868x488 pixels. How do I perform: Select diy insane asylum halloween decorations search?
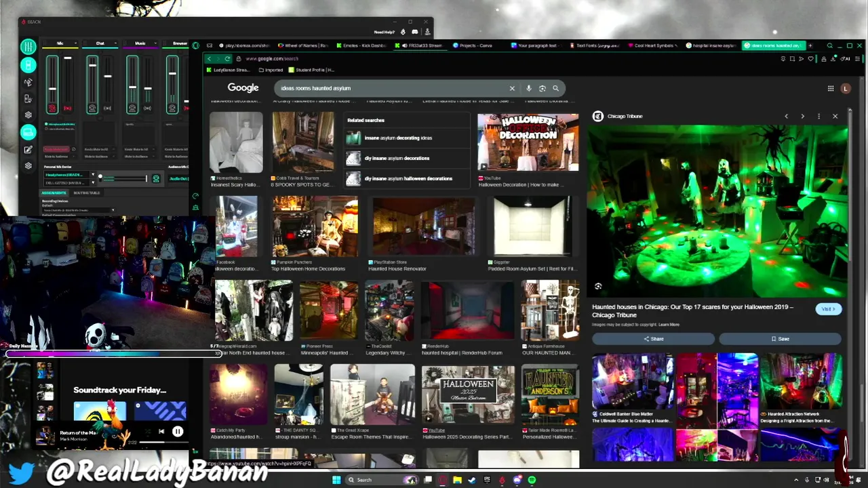click(x=408, y=178)
